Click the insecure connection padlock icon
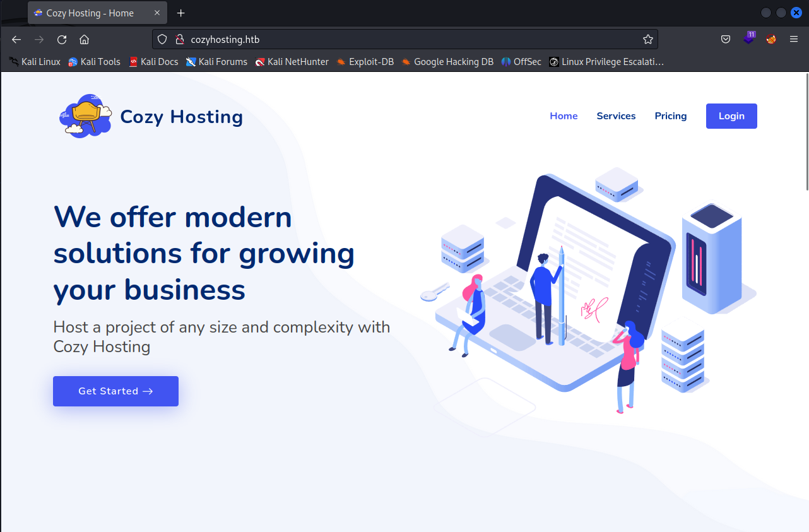The width and height of the screenshot is (809, 532). [179, 39]
